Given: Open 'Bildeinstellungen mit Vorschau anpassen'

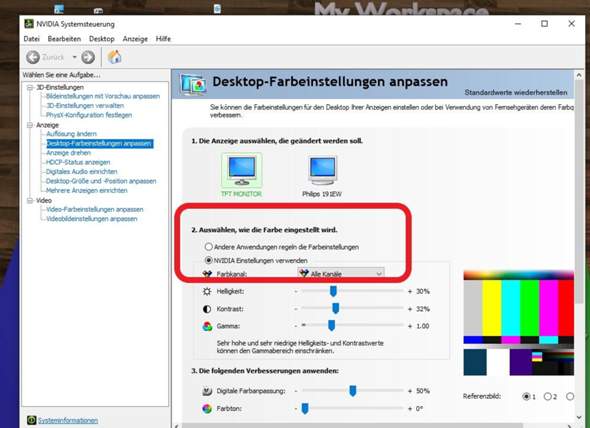Looking at the screenshot, I should [x=103, y=96].
